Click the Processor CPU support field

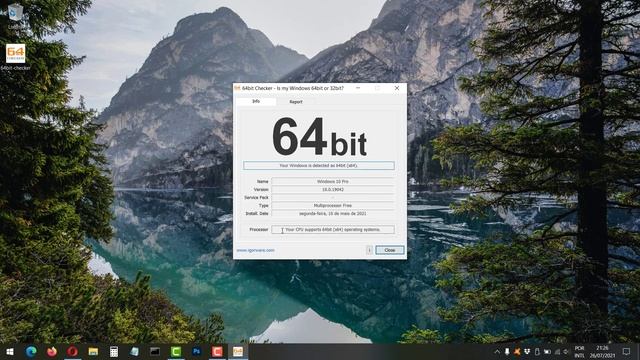tap(333, 229)
